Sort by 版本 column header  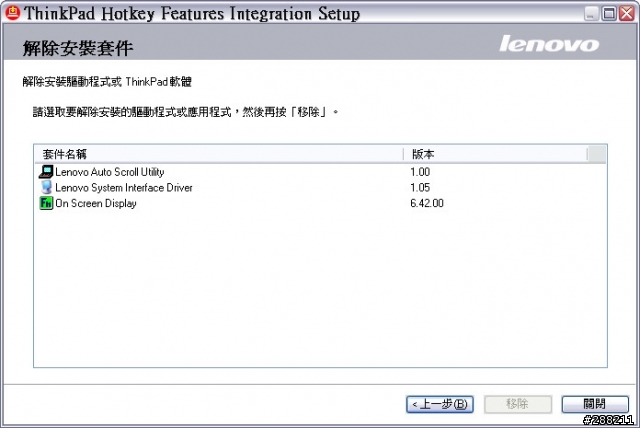point(496,154)
